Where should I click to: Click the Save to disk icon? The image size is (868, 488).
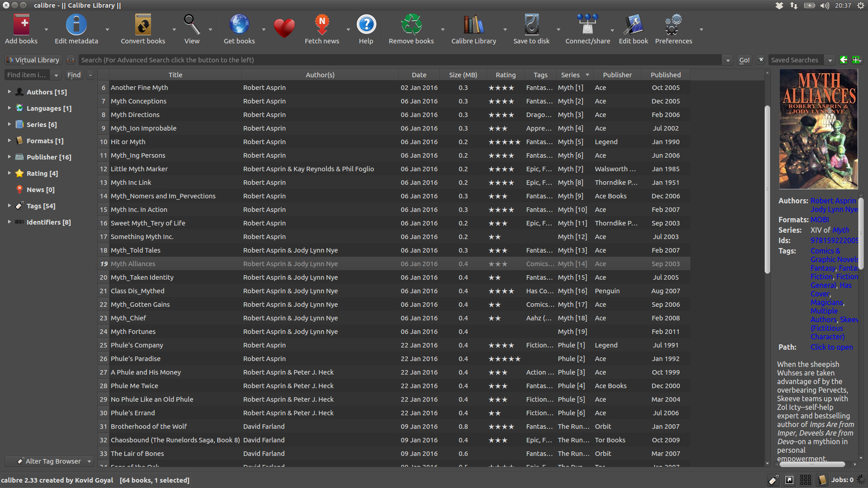531,25
